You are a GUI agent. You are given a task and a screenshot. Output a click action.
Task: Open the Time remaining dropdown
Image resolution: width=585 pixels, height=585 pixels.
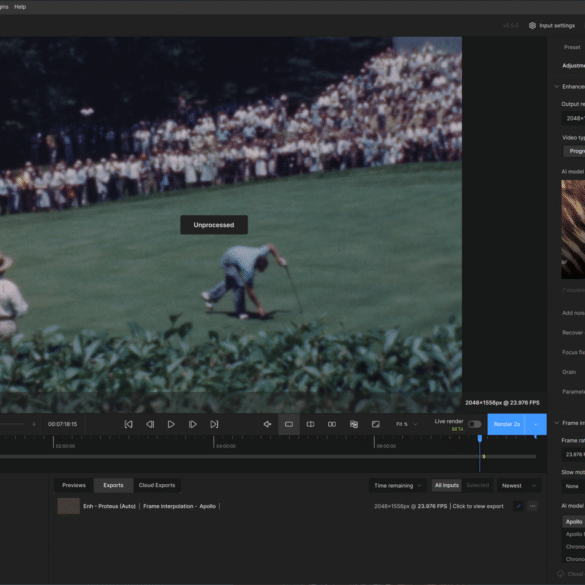click(x=397, y=486)
